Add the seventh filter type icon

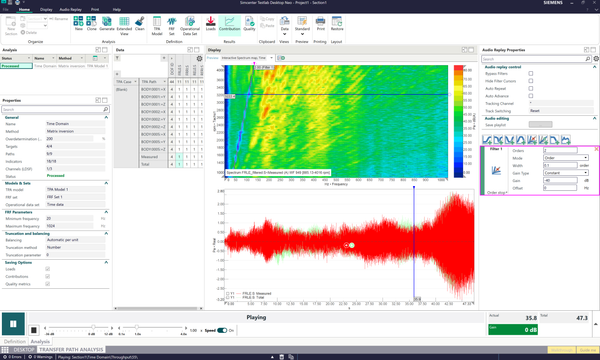(554, 140)
